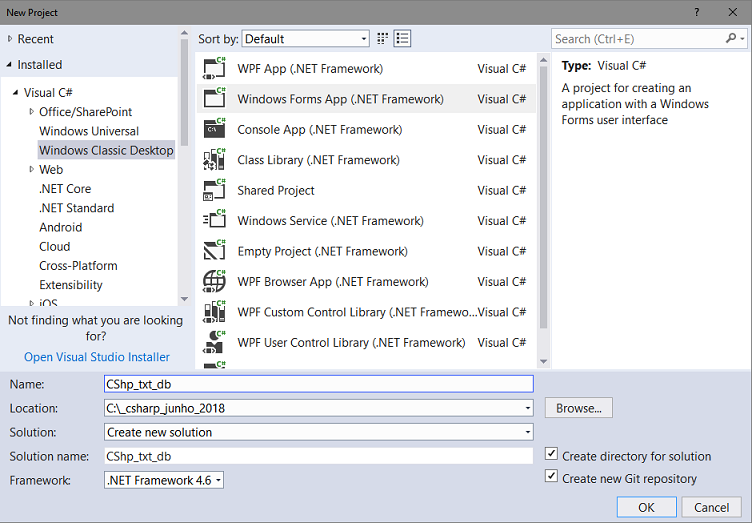Screen dimensions: 752x523
Task: Select WPF Browser App (.NET Framework) text
Action: click(333, 281)
